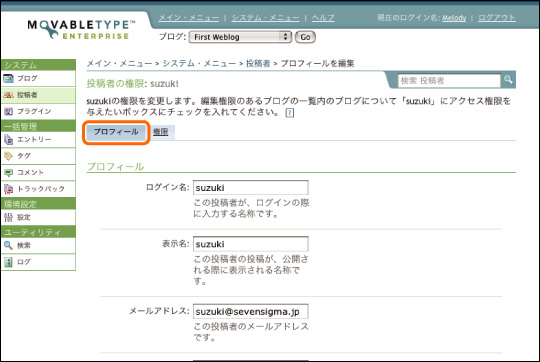Click the 表示名 display name field

point(250,244)
